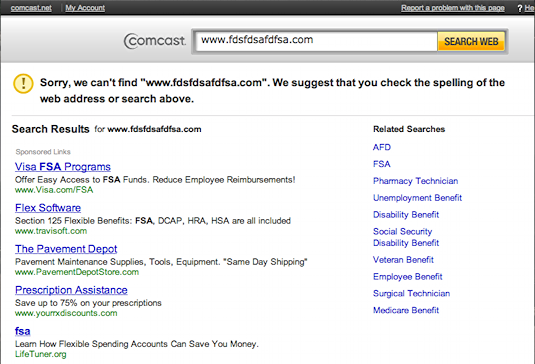Image resolution: width=535 pixels, height=364 pixels.
Task: Select the Unemployment Benefit related search
Action: 417,198
